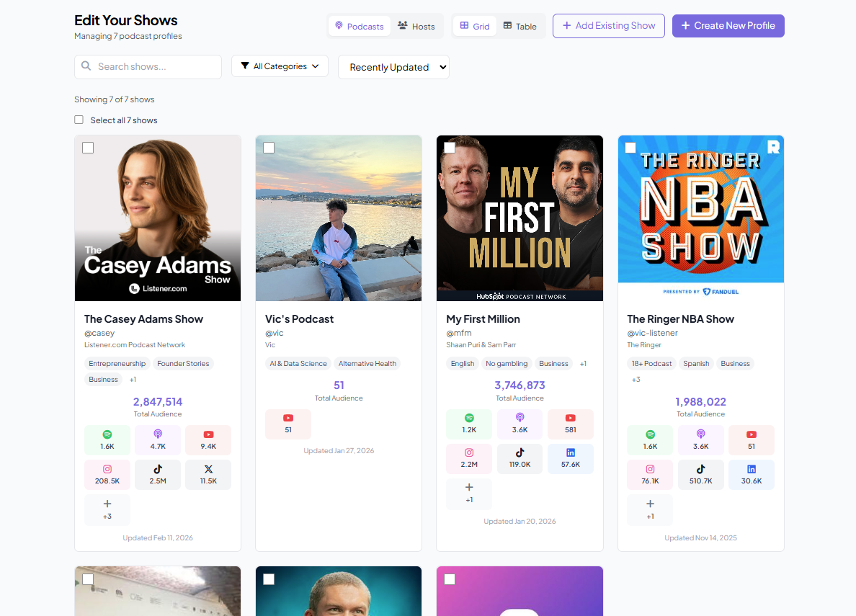
Task: Click the search magnifier icon
Action: pos(86,66)
